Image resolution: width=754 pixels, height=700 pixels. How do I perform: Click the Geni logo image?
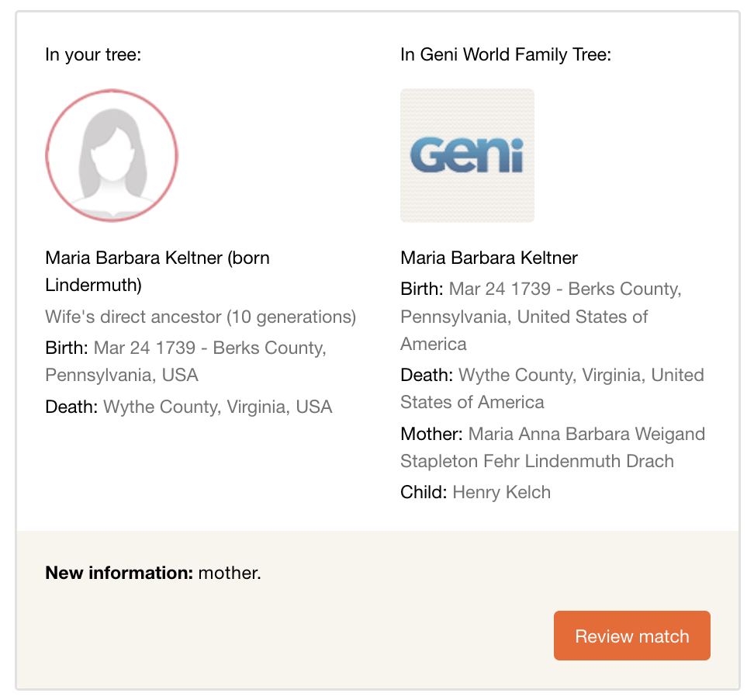467,156
